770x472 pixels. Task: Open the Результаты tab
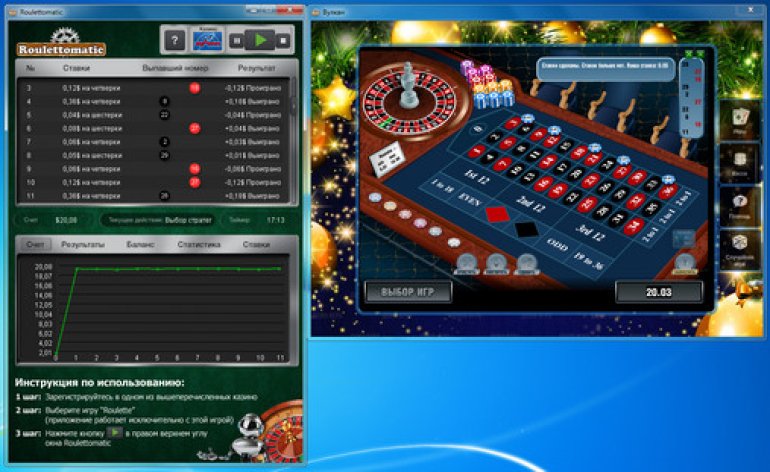pyautogui.click(x=82, y=244)
